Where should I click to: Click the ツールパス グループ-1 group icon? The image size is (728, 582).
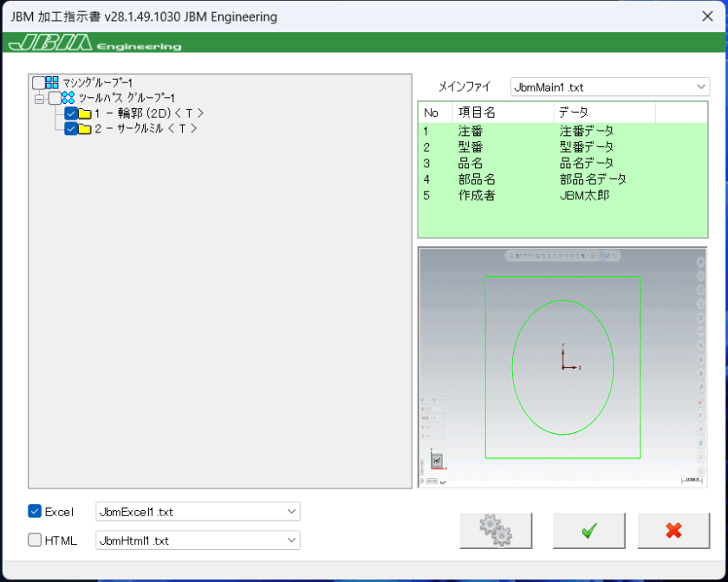(68, 98)
